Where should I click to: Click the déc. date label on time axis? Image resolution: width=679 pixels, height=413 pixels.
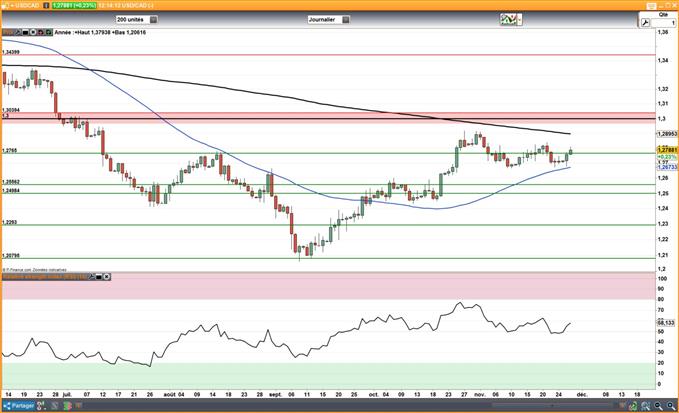[x=582, y=395]
